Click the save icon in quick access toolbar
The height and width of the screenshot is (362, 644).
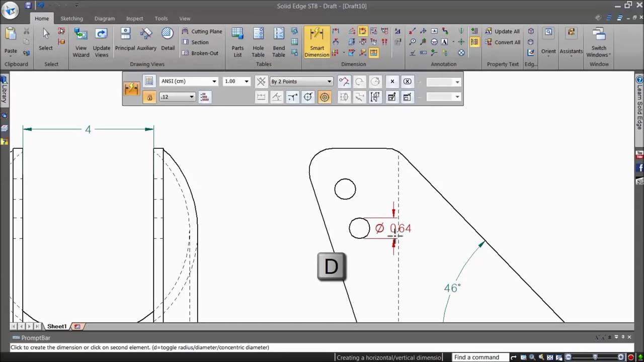click(28, 6)
